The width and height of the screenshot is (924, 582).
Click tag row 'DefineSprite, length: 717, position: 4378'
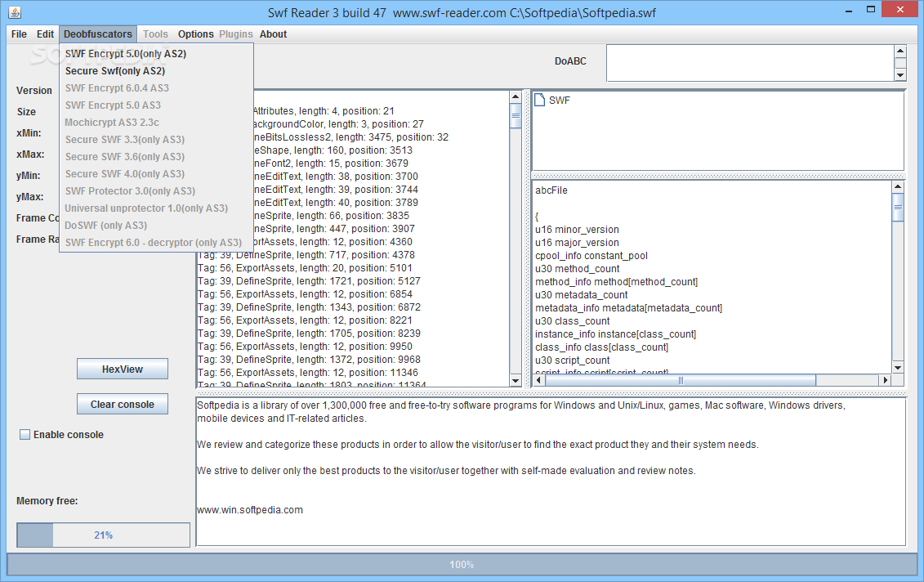tap(306, 255)
